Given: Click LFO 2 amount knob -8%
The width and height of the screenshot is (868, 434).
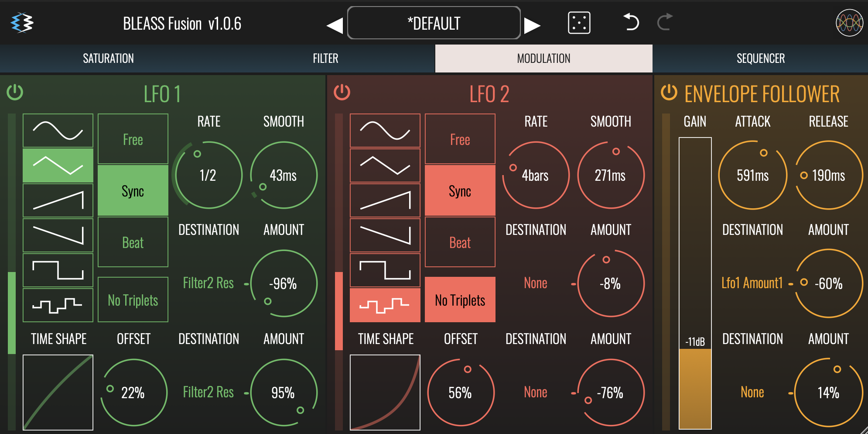Looking at the screenshot, I should (x=611, y=284).
